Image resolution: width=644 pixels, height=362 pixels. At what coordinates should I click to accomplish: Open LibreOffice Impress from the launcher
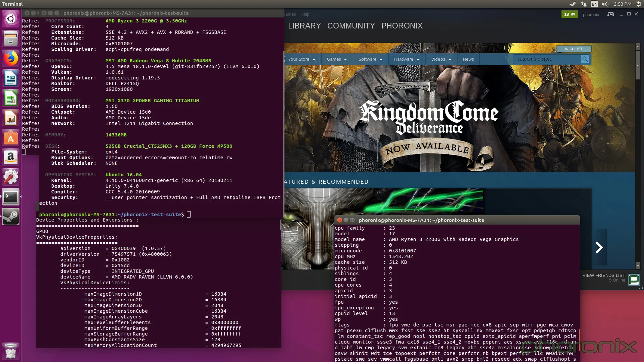tap(11, 118)
